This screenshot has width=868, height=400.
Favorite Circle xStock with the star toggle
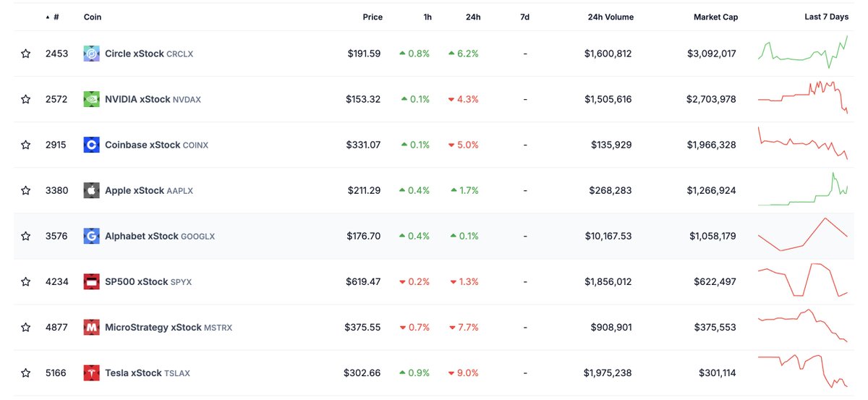point(26,54)
